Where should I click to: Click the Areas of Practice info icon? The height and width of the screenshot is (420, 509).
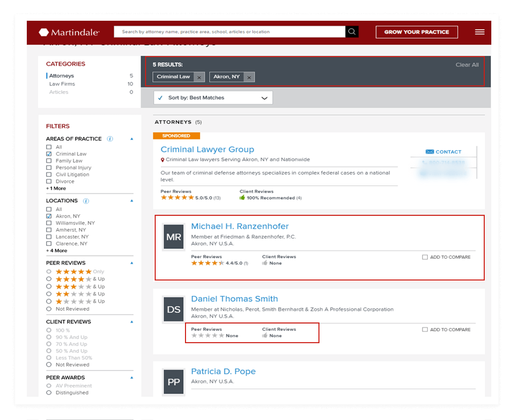[110, 139]
